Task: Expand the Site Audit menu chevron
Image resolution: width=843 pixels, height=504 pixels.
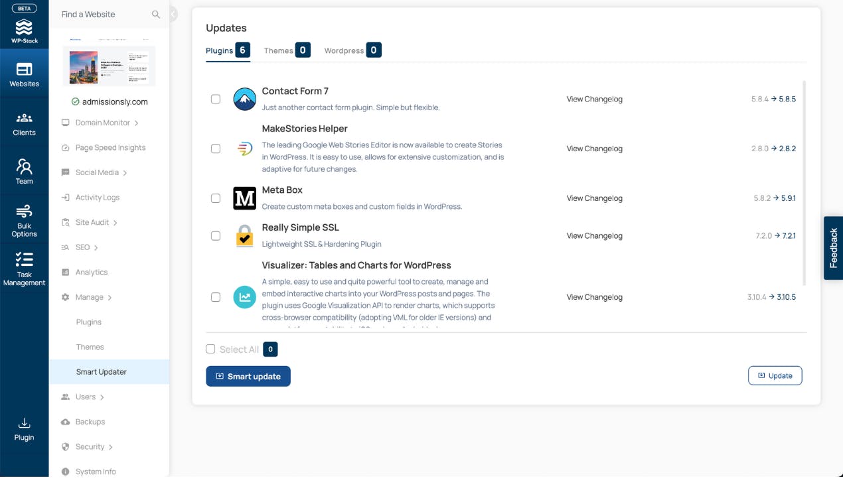Action: pyautogui.click(x=115, y=223)
